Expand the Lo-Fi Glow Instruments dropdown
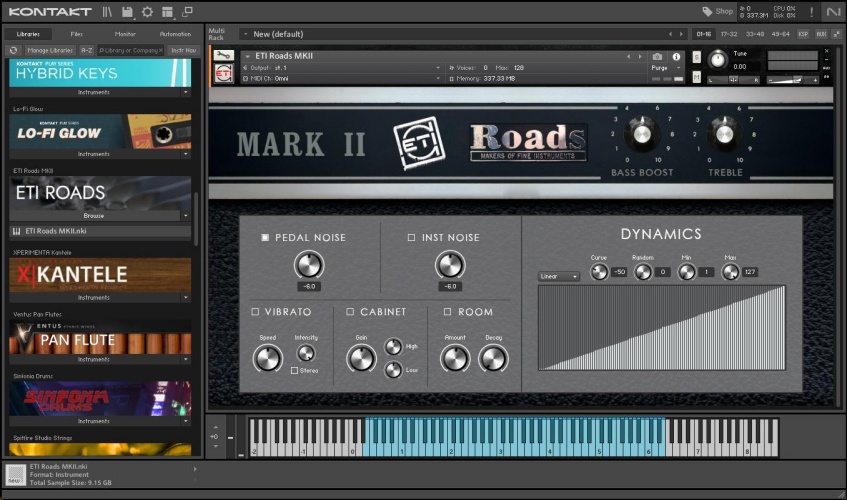847x500 pixels. [185, 154]
